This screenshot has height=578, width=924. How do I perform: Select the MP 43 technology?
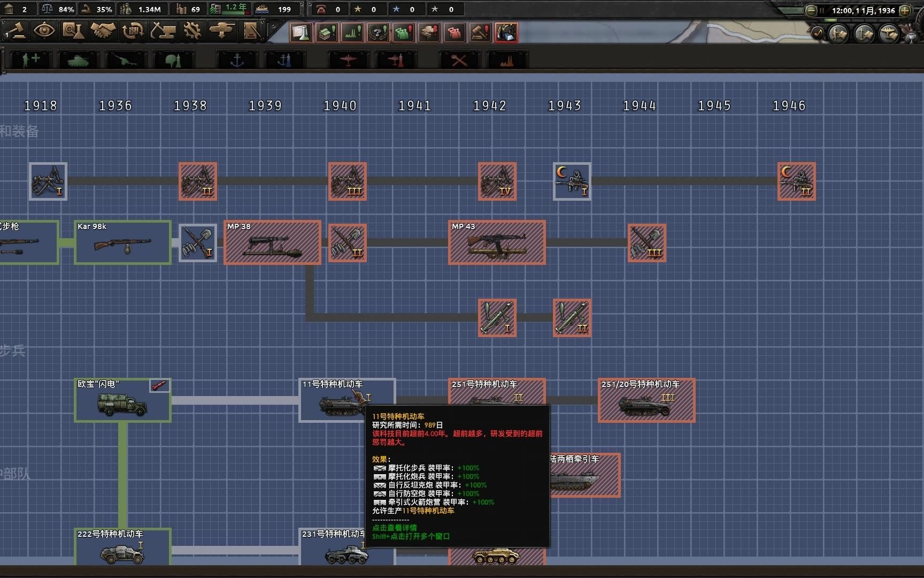click(x=497, y=242)
